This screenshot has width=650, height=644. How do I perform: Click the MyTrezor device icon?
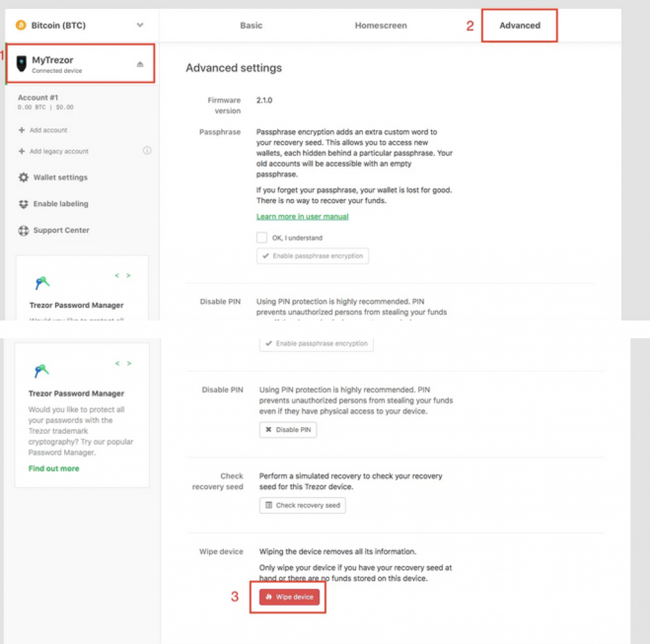click(21, 64)
